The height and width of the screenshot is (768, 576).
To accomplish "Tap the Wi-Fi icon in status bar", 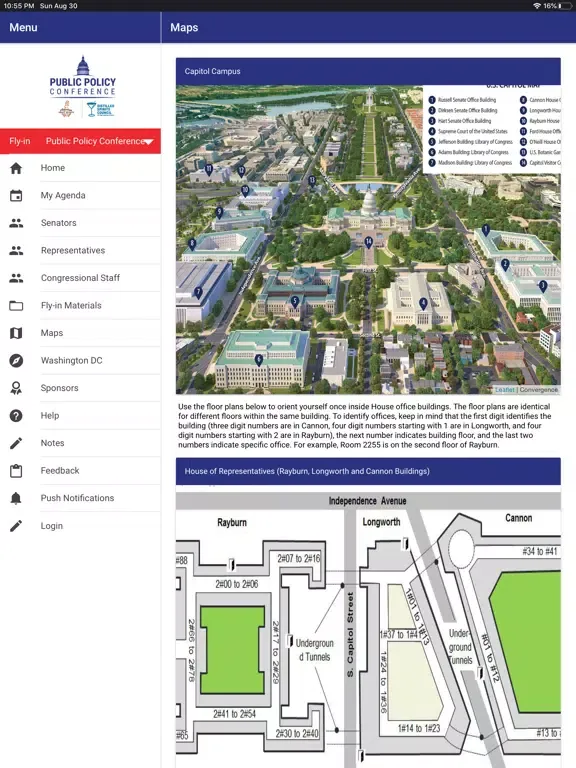I will pyautogui.click(x=537, y=6).
